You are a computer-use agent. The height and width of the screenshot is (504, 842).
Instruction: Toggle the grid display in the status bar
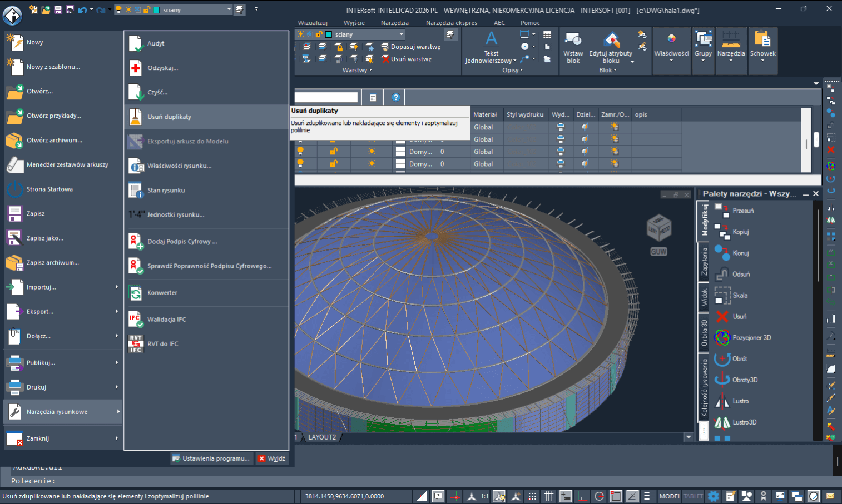pos(548,496)
